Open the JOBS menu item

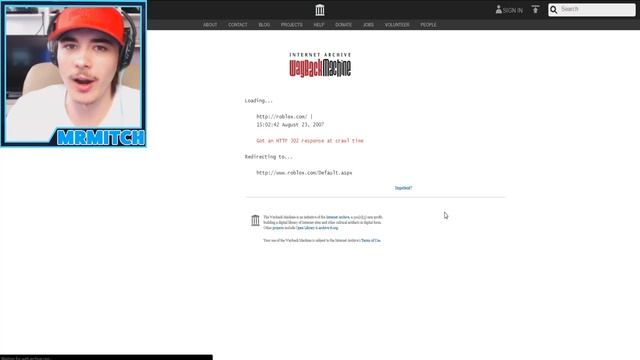(368, 25)
